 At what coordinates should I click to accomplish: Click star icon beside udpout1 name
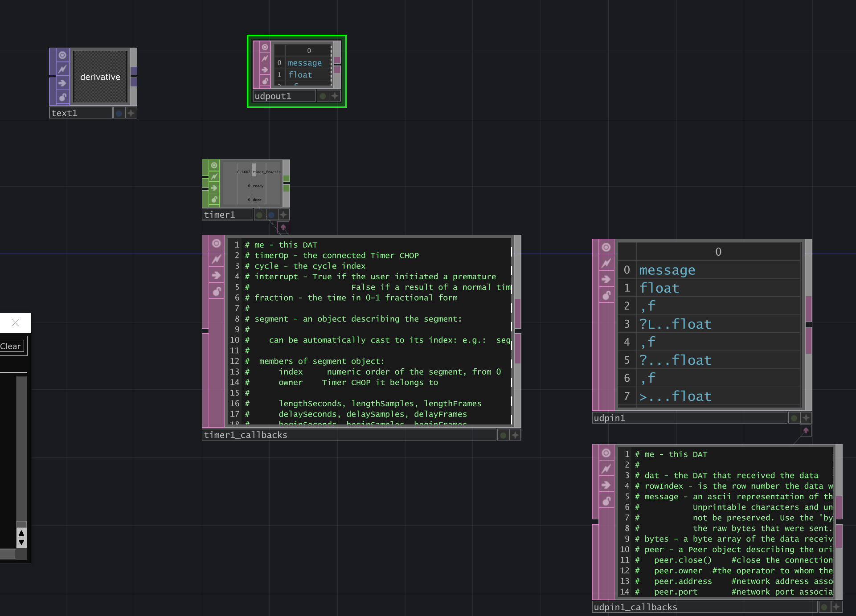coord(335,96)
